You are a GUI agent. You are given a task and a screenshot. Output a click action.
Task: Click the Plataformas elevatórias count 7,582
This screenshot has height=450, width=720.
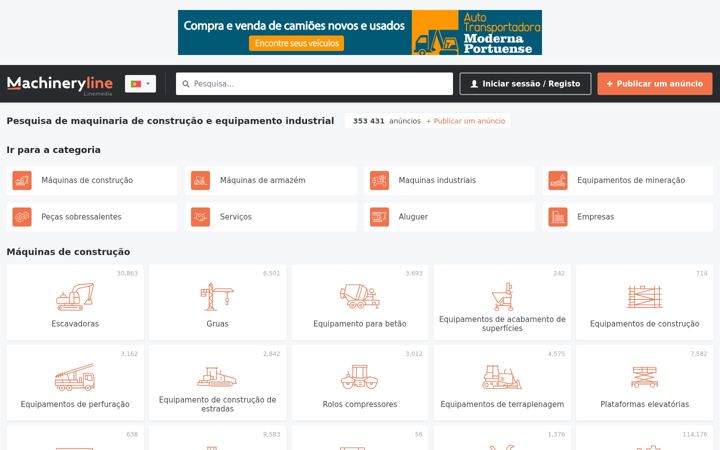tap(699, 354)
